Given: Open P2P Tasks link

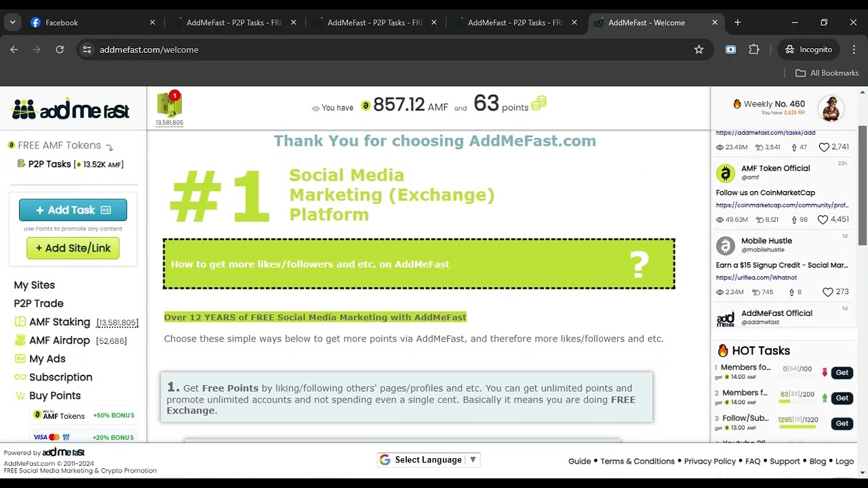Looking at the screenshot, I should pyautogui.click(x=50, y=164).
